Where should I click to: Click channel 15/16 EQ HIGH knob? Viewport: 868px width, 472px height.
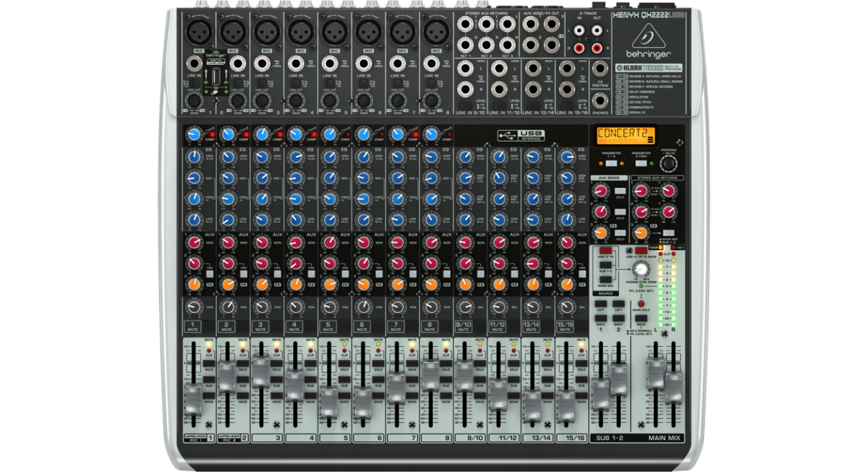tap(567, 156)
